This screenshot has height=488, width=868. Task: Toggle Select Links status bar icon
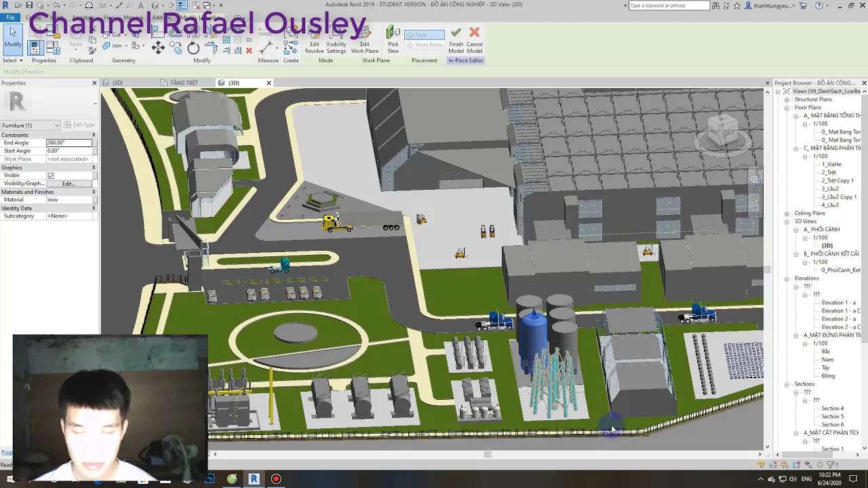[762, 465]
